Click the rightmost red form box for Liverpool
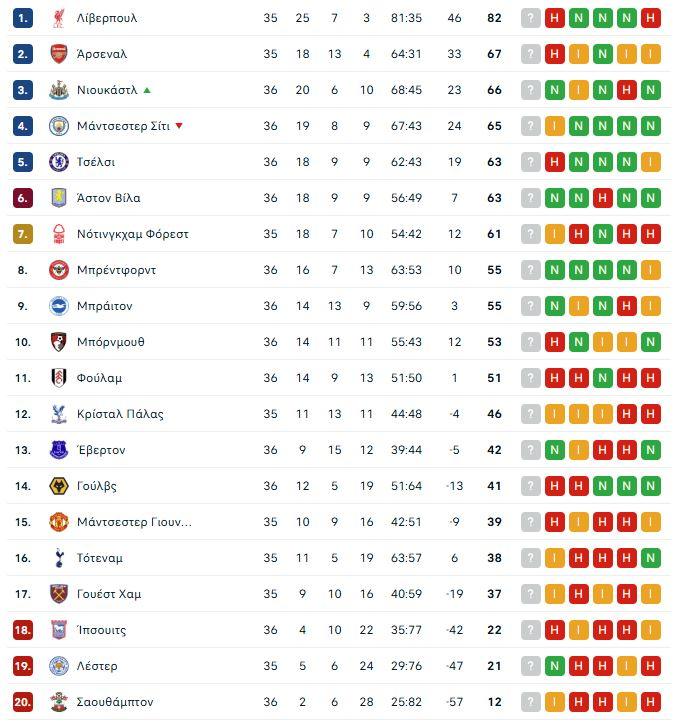 click(x=650, y=18)
